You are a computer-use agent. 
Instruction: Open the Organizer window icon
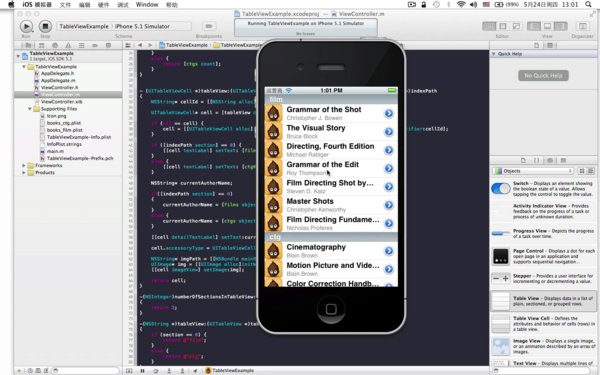click(582, 26)
